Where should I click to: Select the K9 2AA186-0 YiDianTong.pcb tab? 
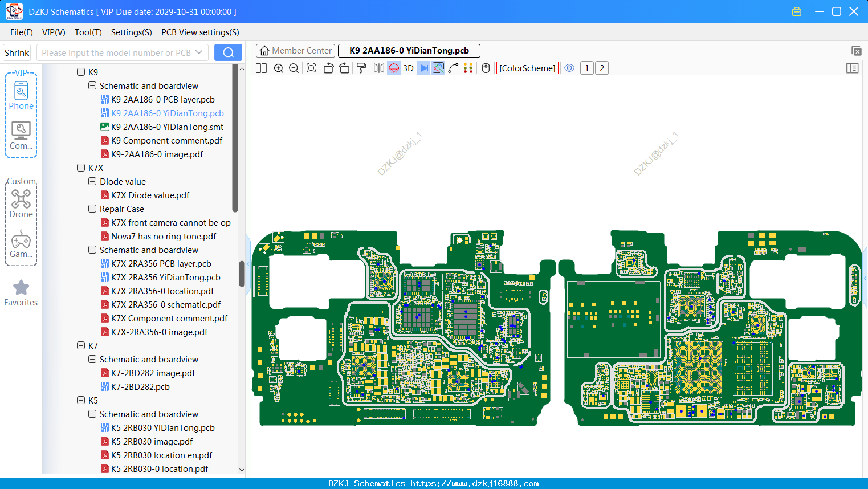point(409,51)
